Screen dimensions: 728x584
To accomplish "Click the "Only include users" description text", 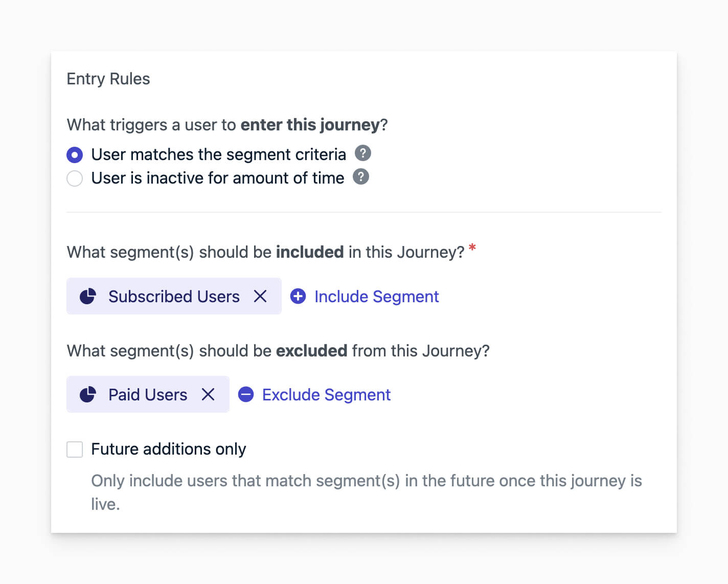I will pyautogui.click(x=366, y=481).
